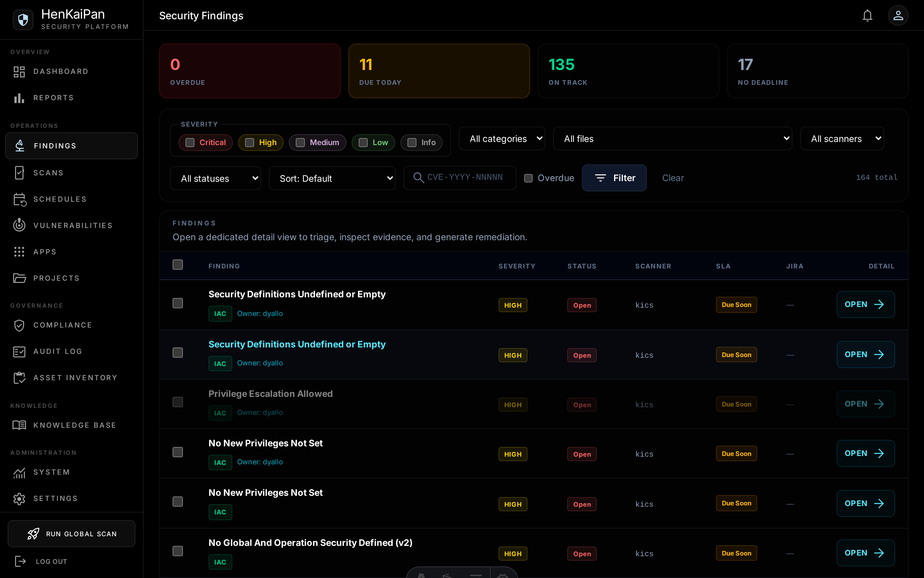Click the SLA column header

tap(723, 266)
